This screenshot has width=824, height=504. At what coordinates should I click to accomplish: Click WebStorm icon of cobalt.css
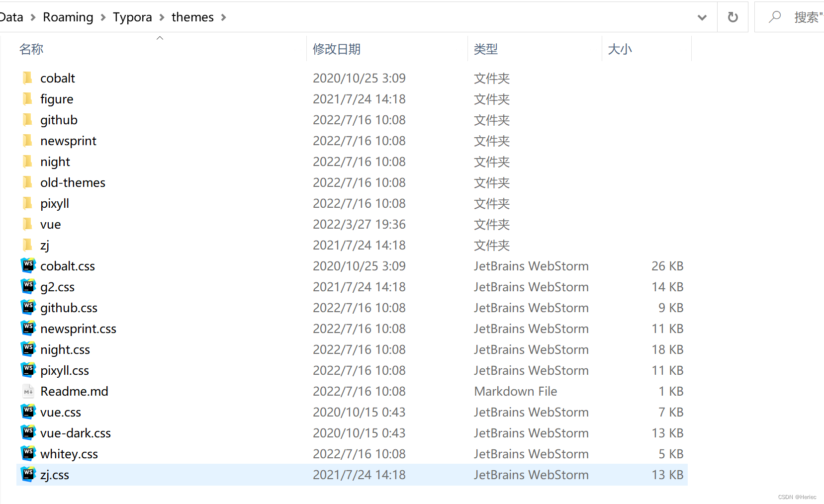[28, 265]
